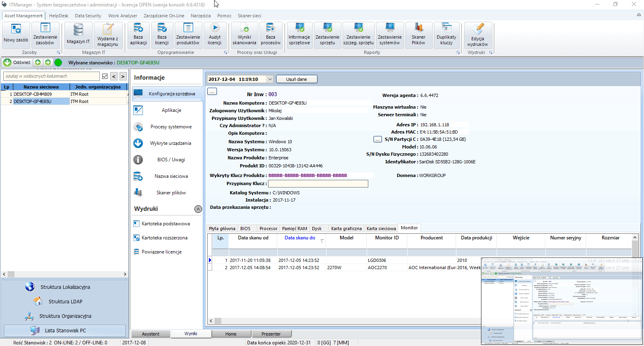Open the scan date dropdown
Screen dimensions: 644x346
coord(270,79)
